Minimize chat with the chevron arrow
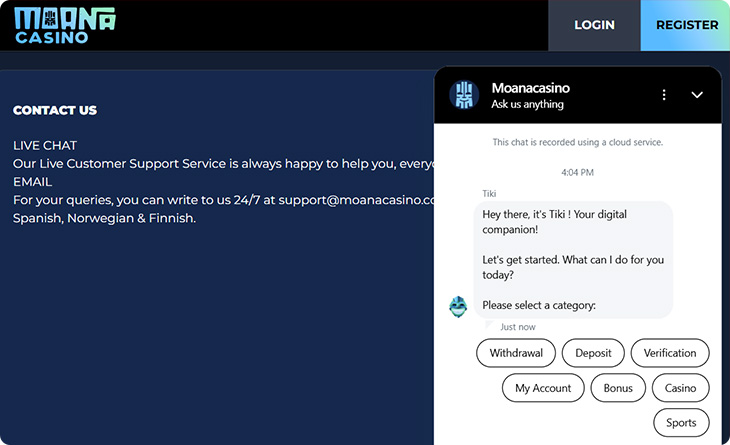Viewport: 730px width, 445px height. tap(696, 95)
